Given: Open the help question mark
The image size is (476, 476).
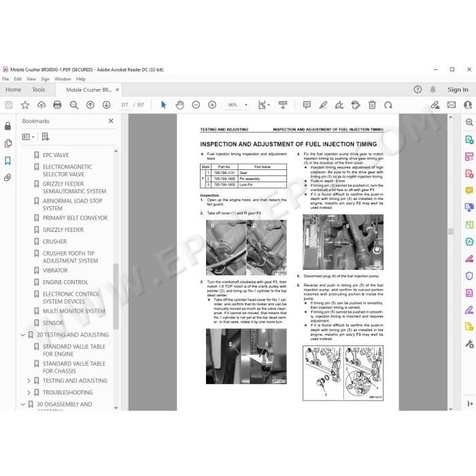Looking at the screenshot, I should 418,90.
